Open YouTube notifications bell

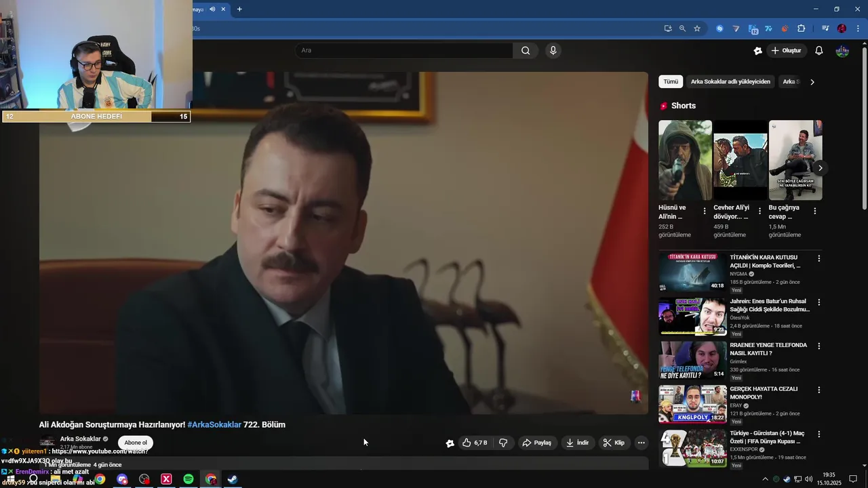pyautogui.click(x=818, y=51)
